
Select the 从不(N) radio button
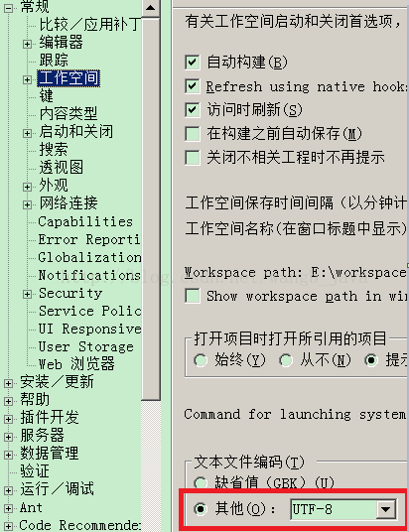tap(286, 360)
